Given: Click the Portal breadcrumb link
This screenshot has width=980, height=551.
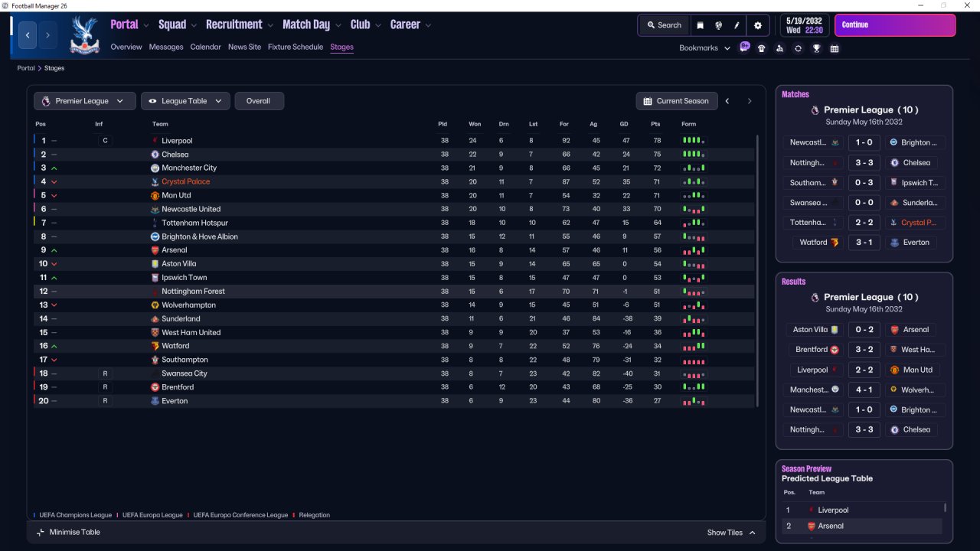Looking at the screenshot, I should click(26, 68).
